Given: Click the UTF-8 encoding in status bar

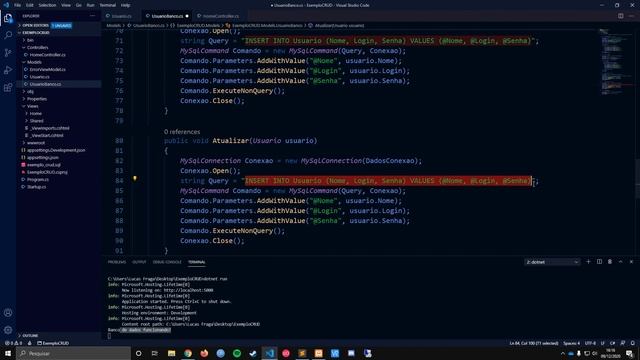Looking at the screenshot, I should [590, 343].
